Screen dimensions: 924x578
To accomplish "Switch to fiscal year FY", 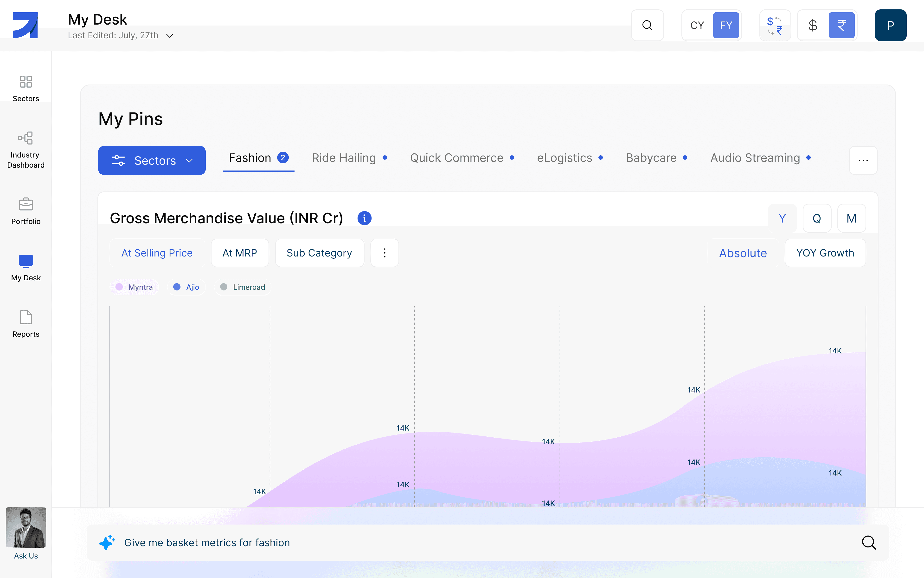I will point(726,25).
